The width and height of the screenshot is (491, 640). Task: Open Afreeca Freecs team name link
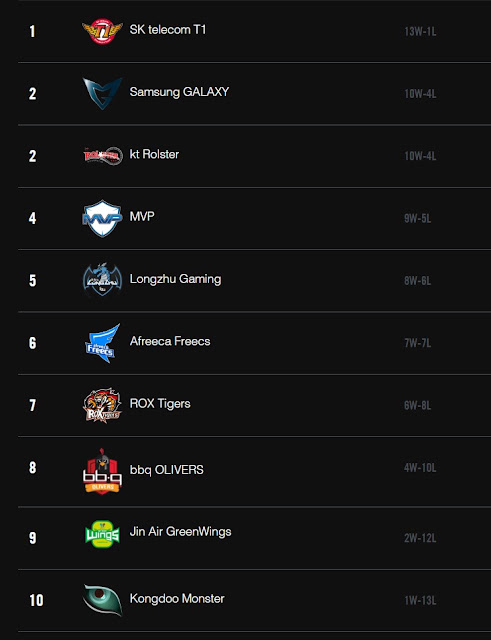coord(170,341)
